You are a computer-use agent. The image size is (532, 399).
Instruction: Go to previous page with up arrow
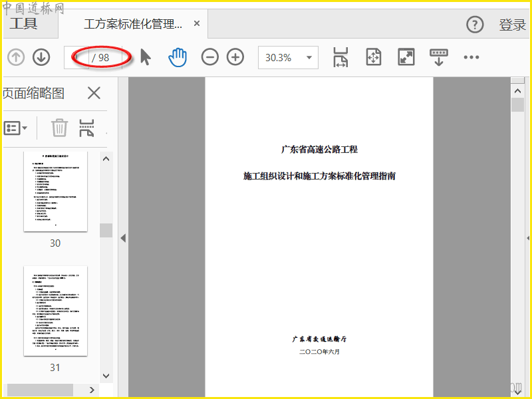(x=16, y=57)
